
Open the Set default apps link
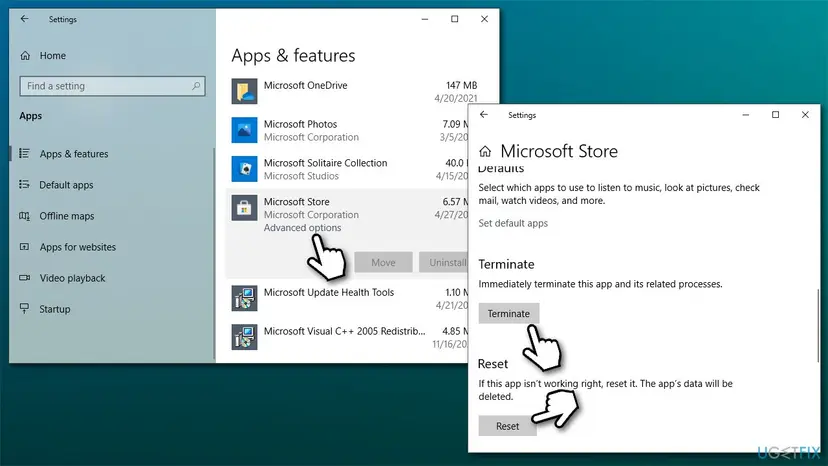[x=513, y=223]
